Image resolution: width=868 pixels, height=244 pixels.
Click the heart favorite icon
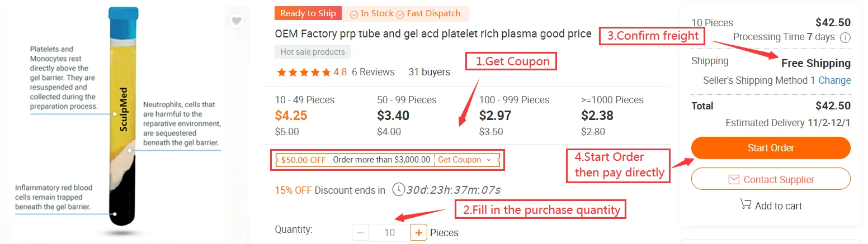pos(237,21)
